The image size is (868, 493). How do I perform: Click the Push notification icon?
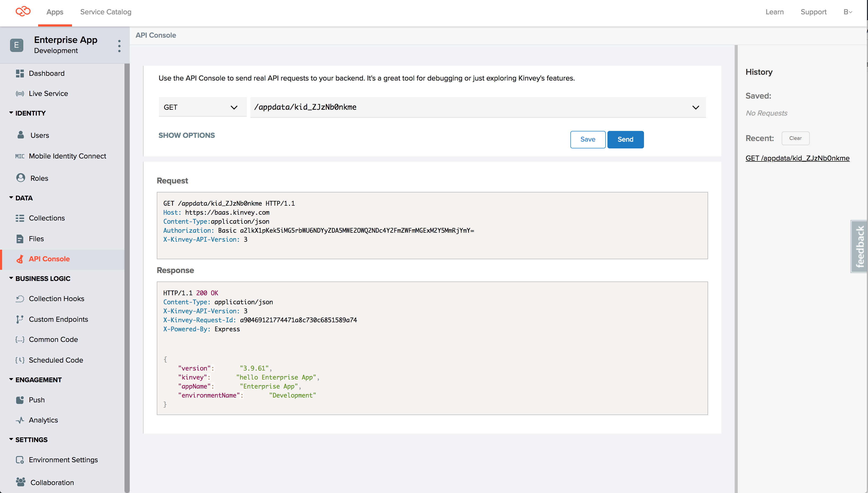coord(20,400)
